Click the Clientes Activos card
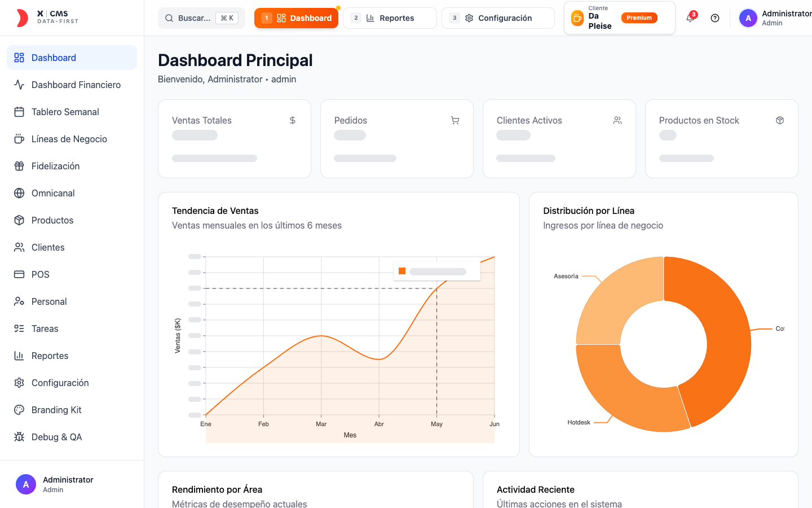The image size is (812, 508). [559, 139]
